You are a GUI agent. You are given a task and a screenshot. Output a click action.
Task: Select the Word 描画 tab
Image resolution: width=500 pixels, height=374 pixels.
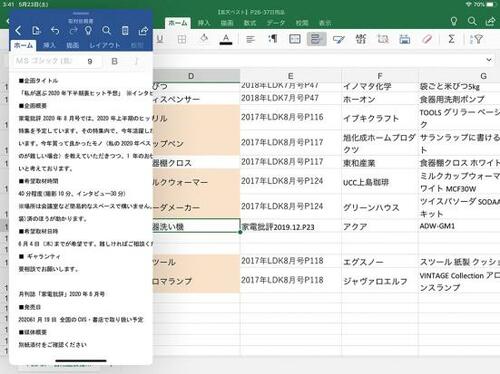[72, 45]
